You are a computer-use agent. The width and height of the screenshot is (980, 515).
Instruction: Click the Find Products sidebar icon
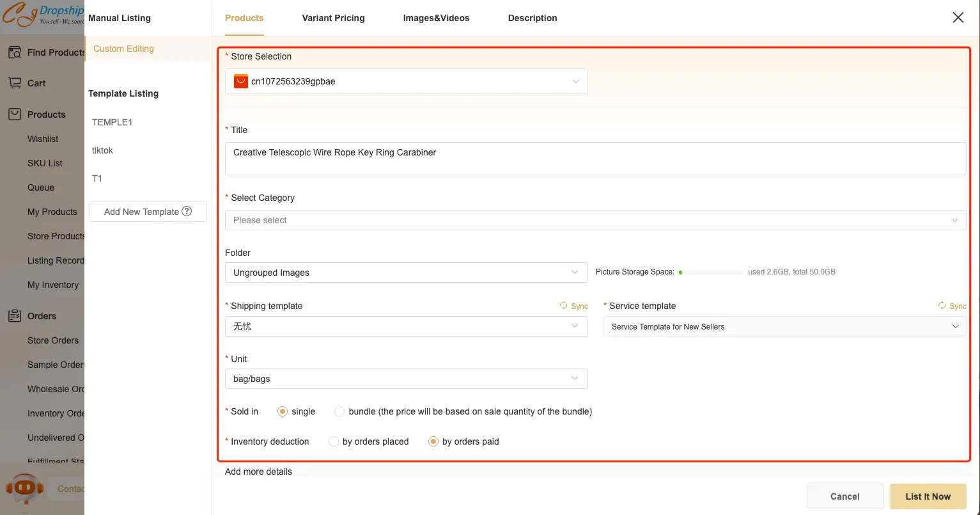[14, 52]
